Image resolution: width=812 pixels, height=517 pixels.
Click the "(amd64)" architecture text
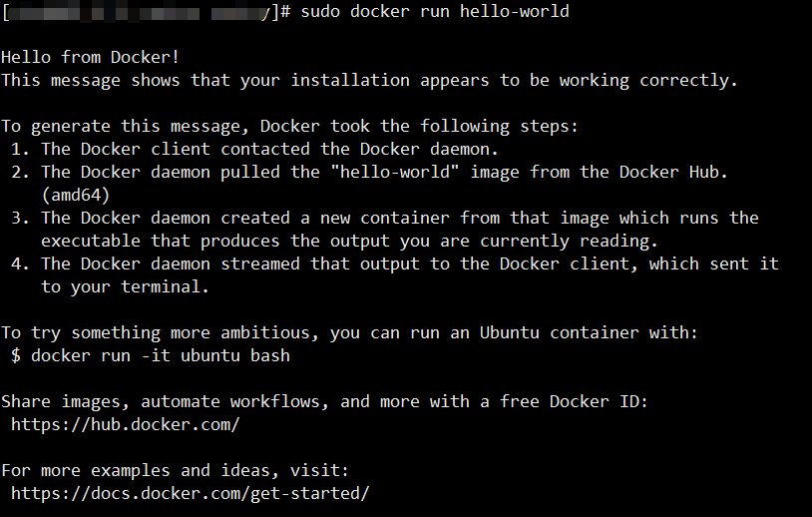click(x=76, y=195)
